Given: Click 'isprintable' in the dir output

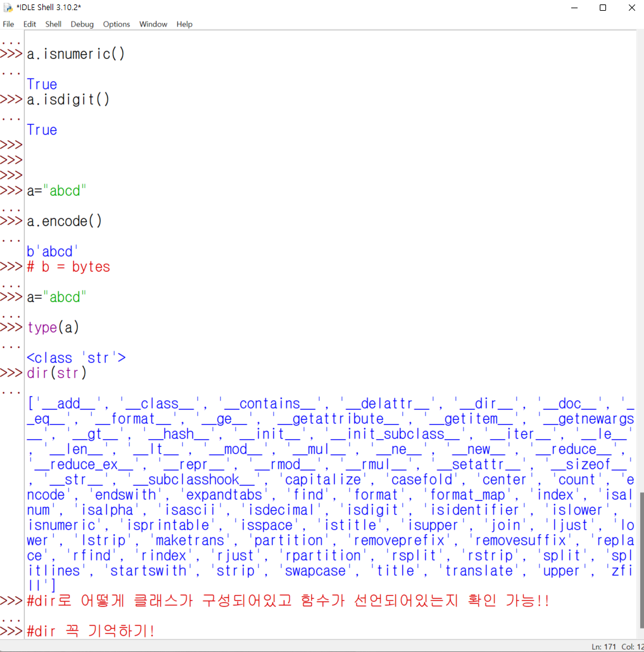Looking at the screenshot, I should click(x=168, y=525).
